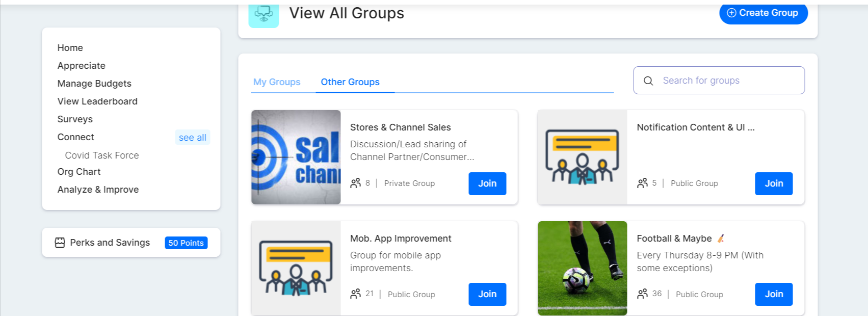This screenshot has width=868, height=316.
Task: Click the View All Groups header icon
Action: tap(264, 14)
